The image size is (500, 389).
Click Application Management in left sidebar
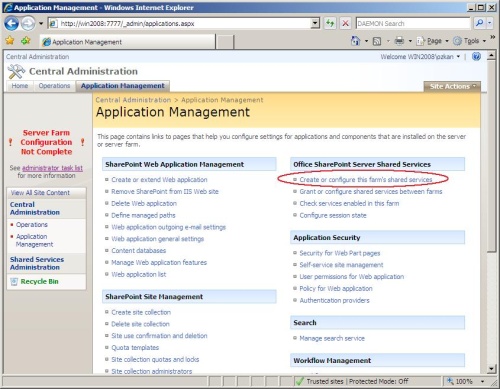coord(34,240)
